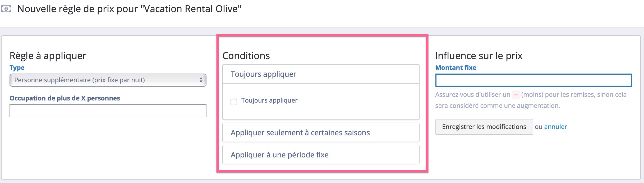644x183 pixels.
Task: Click the Conditions section heading
Action: tap(246, 56)
